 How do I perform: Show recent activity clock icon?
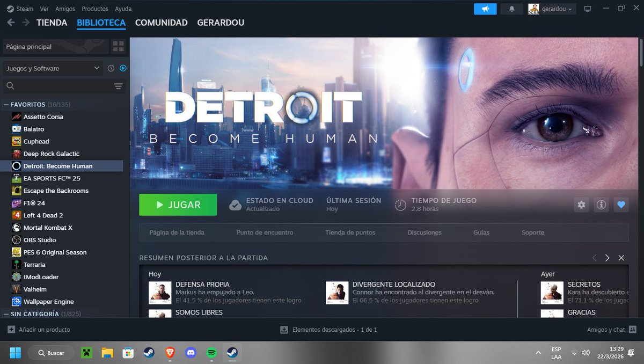(111, 68)
